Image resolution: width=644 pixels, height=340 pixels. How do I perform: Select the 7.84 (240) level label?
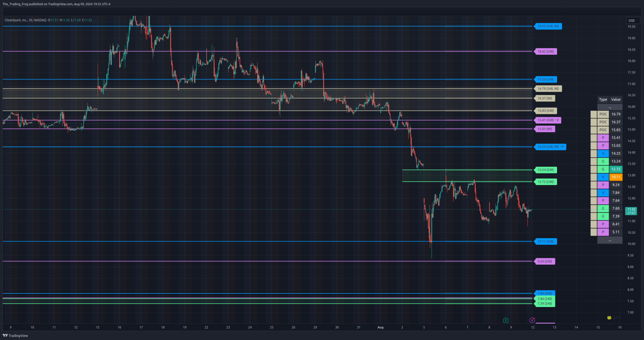[x=545, y=293]
